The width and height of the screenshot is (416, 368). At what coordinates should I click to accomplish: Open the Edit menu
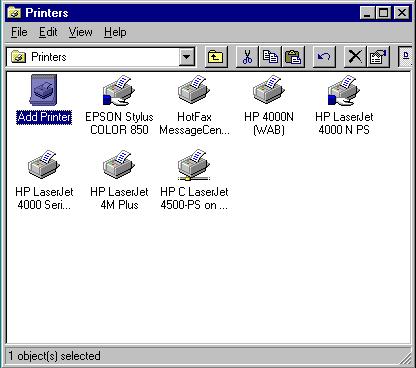48,32
